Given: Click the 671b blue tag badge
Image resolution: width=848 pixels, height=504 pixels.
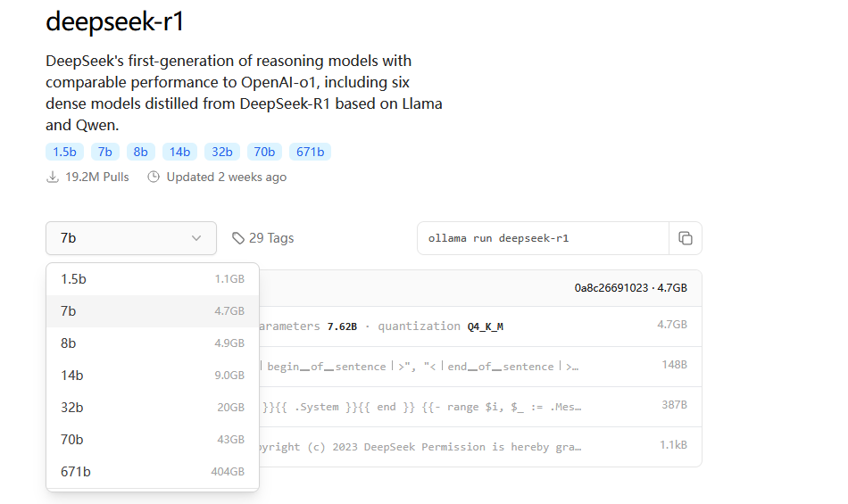Looking at the screenshot, I should point(310,152).
